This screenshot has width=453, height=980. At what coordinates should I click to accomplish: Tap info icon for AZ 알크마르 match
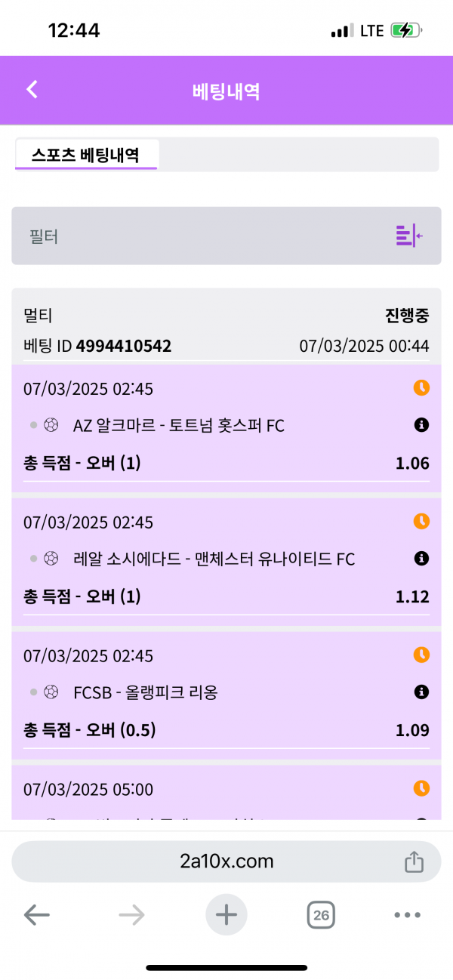point(422,425)
